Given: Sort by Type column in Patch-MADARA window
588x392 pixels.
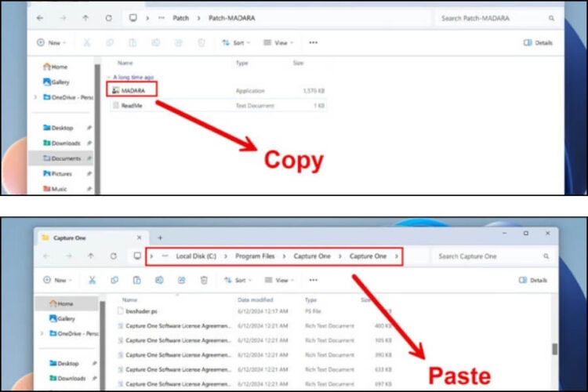Looking at the screenshot, I should [242, 63].
